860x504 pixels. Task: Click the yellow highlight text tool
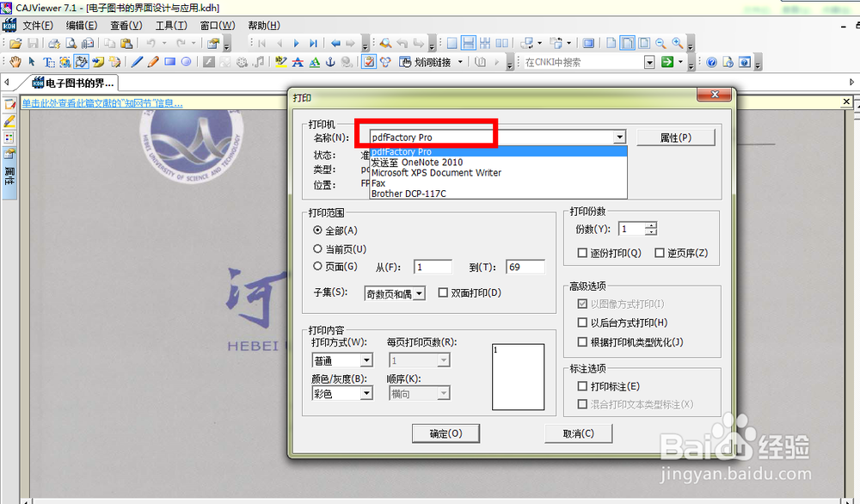click(x=281, y=62)
